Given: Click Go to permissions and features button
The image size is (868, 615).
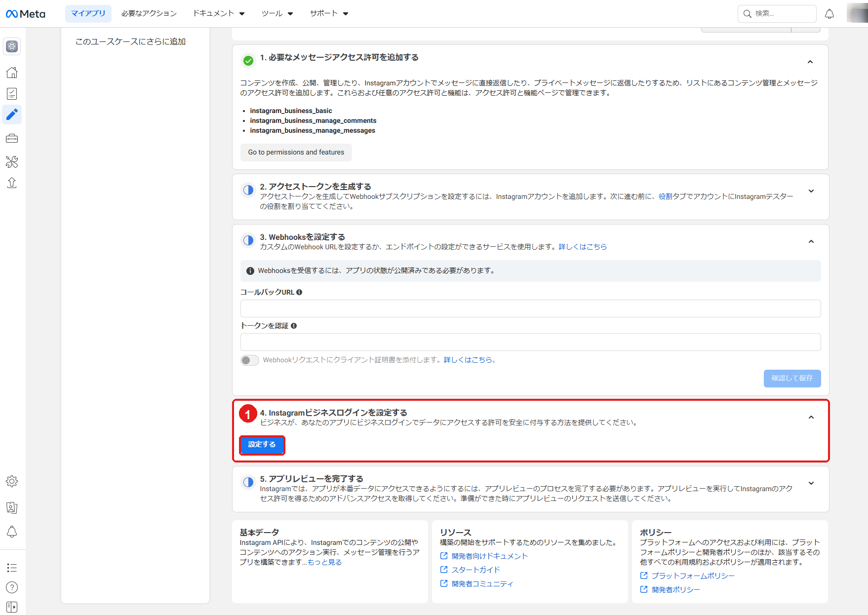Looking at the screenshot, I should (x=296, y=153).
